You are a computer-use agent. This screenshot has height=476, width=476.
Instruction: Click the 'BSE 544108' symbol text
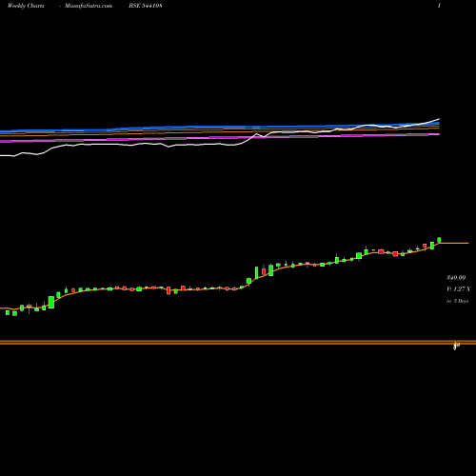coord(146,6)
